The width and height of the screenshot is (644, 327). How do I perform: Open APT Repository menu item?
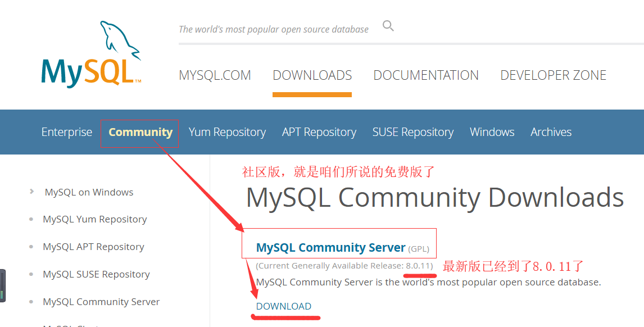pos(319,132)
